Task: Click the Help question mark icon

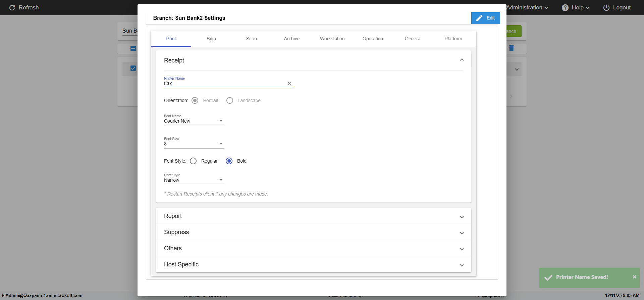Action: click(565, 8)
